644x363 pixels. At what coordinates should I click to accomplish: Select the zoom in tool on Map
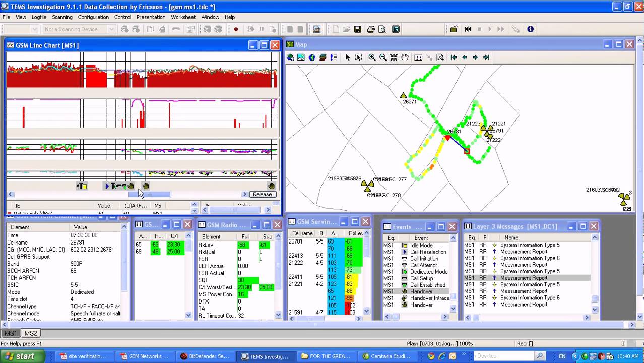pos(372,57)
